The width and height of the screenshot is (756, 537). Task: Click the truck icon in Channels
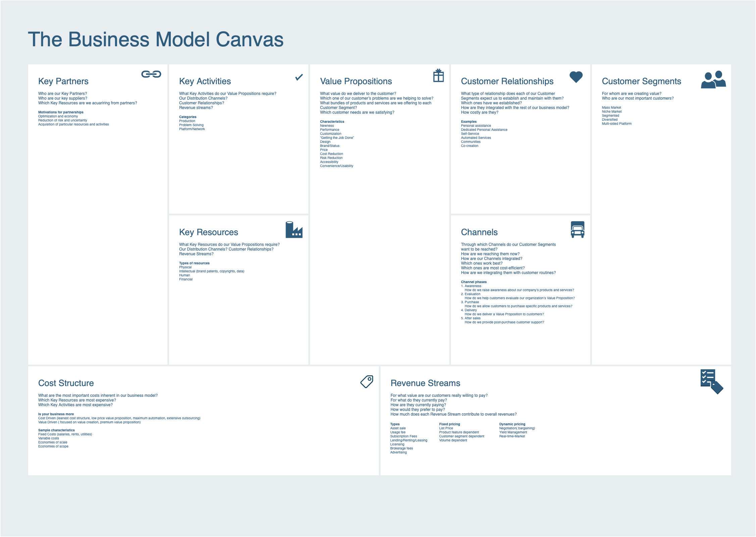point(577,230)
